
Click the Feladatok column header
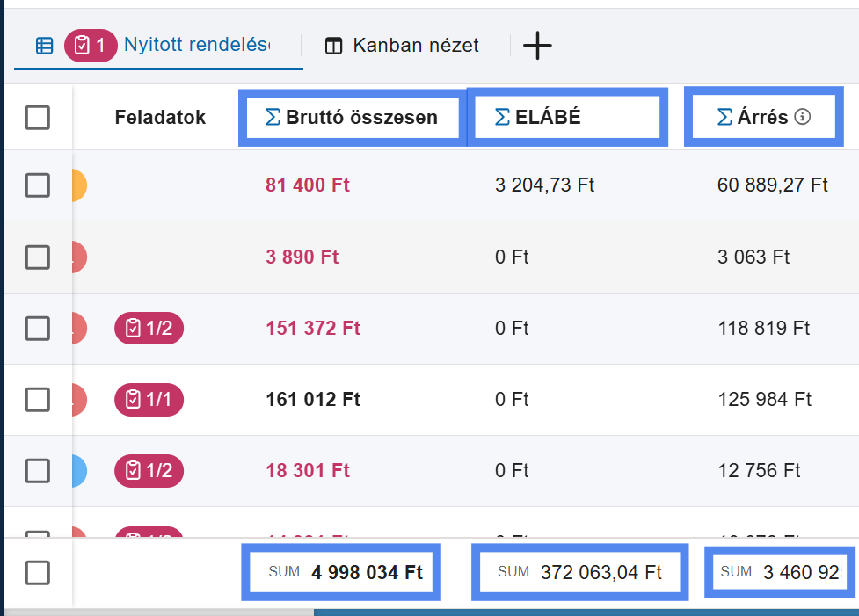point(160,118)
